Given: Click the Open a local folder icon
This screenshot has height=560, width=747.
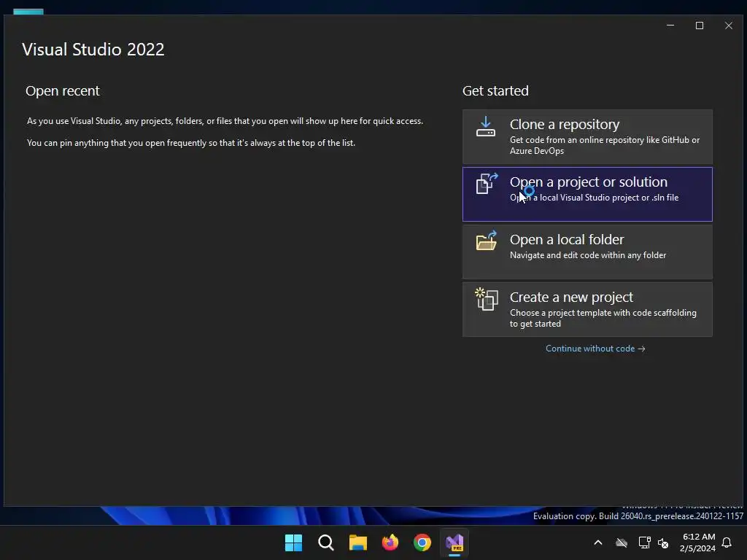Looking at the screenshot, I should coord(487,241).
